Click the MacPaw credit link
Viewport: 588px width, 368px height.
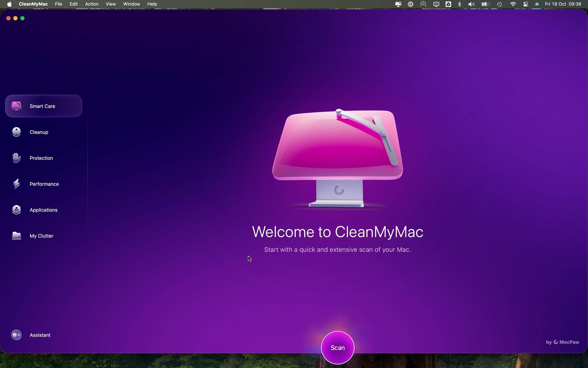(x=563, y=342)
